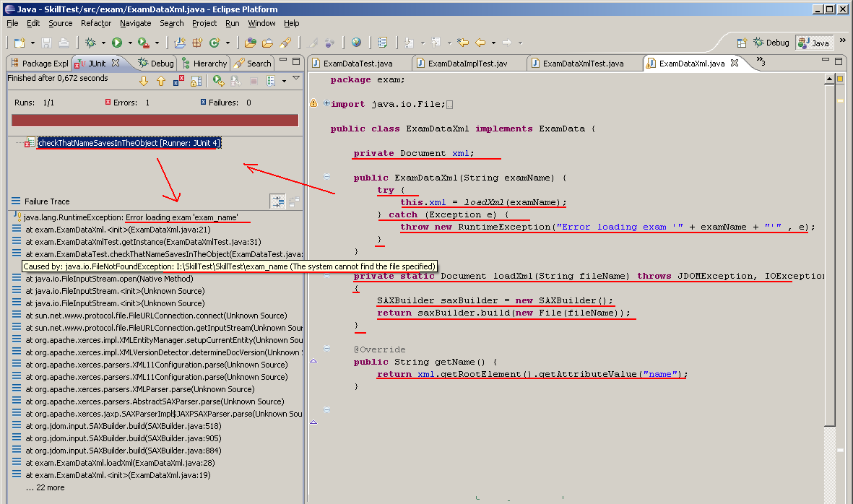Open the Search flashlight icon
Image resolution: width=853 pixels, height=504 pixels.
(286, 42)
